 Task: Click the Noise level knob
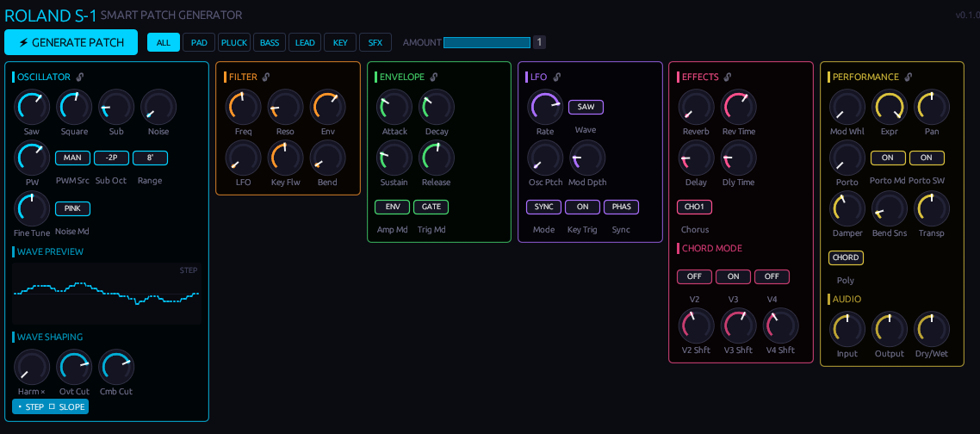[x=158, y=107]
